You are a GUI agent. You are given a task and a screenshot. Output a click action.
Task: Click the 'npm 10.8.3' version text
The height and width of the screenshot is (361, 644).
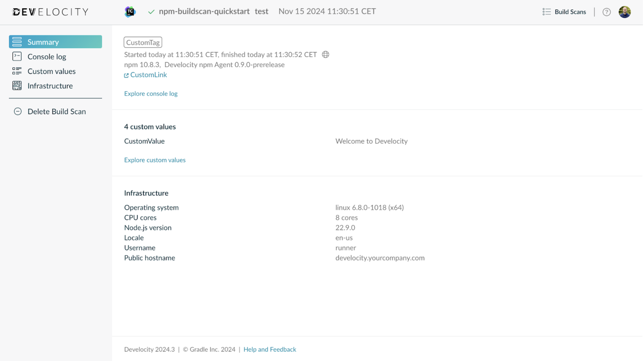pos(142,65)
